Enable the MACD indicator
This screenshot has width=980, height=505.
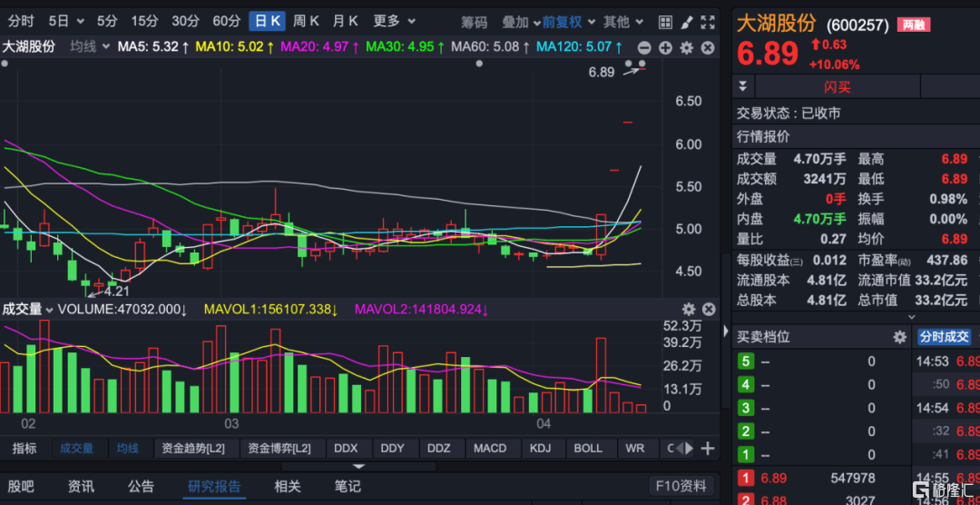click(x=490, y=448)
